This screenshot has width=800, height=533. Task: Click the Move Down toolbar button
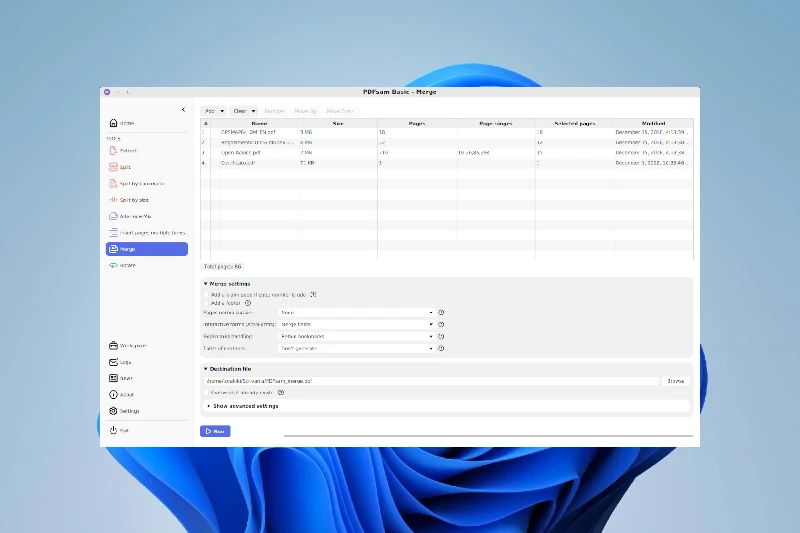pyautogui.click(x=340, y=111)
